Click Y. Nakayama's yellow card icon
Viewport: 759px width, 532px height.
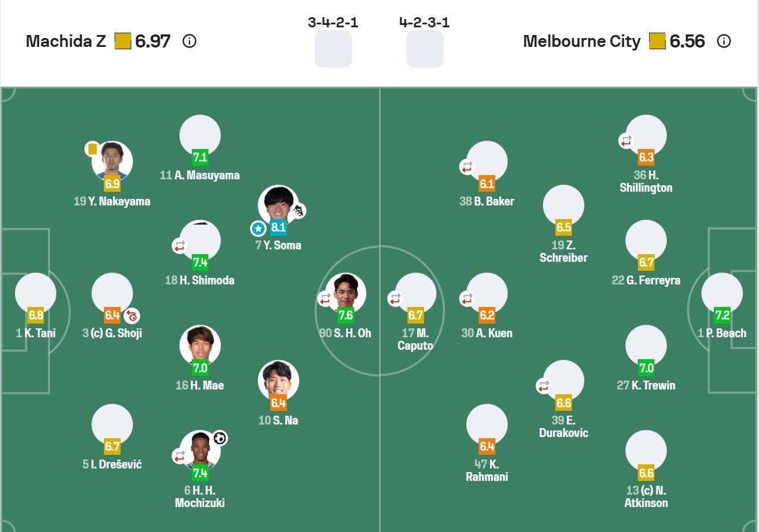pyautogui.click(x=92, y=149)
